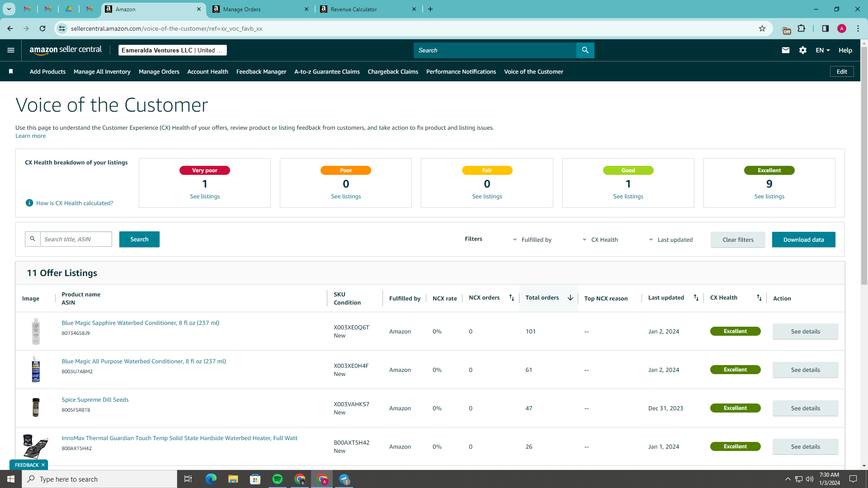Image resolution: width=868 pixels, height=488 pixels.
Task: Sort by Total orders descending arrow
Action: point(571,297)
